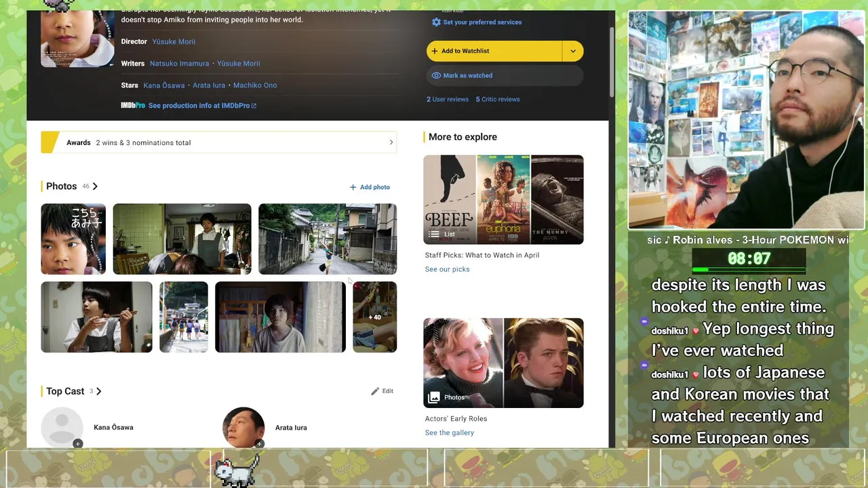Toggle Mark as watched
The image size is (868, 488).
point(505,75)
